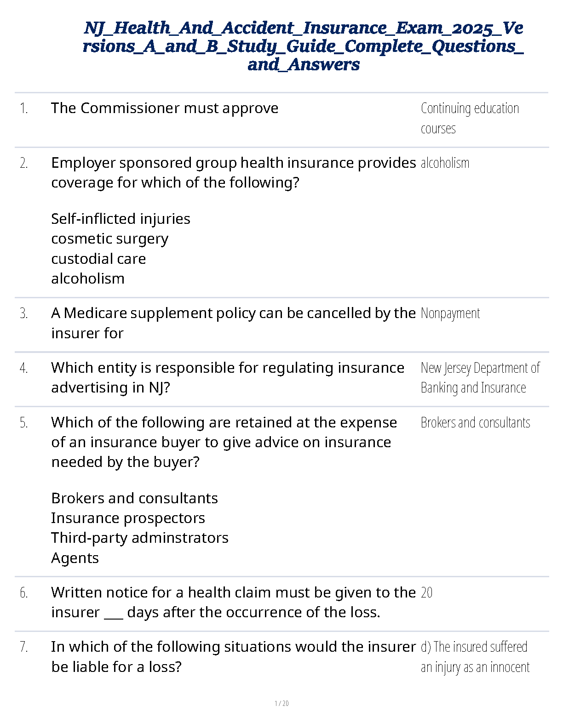The width and height of the screenshot is (563, 728).
Task: Select the "Third-party adminstrators" option
Action: [140, 538]
